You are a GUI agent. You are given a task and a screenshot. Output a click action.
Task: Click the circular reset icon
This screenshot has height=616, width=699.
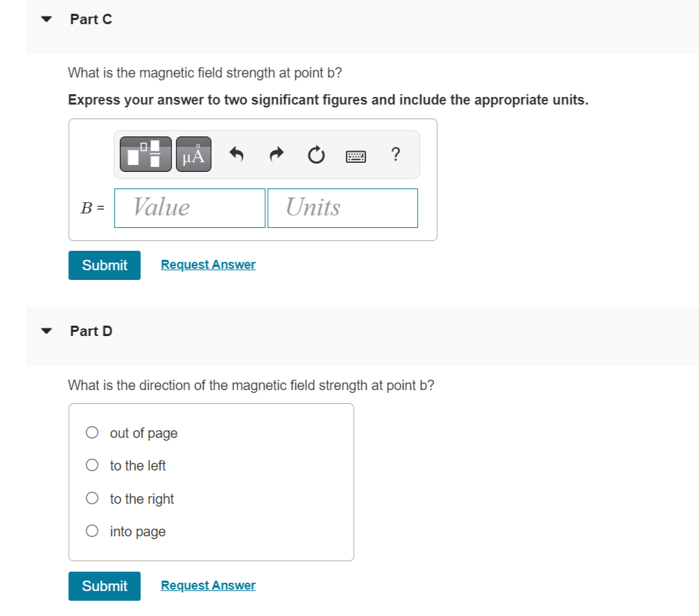coord(316,155)
